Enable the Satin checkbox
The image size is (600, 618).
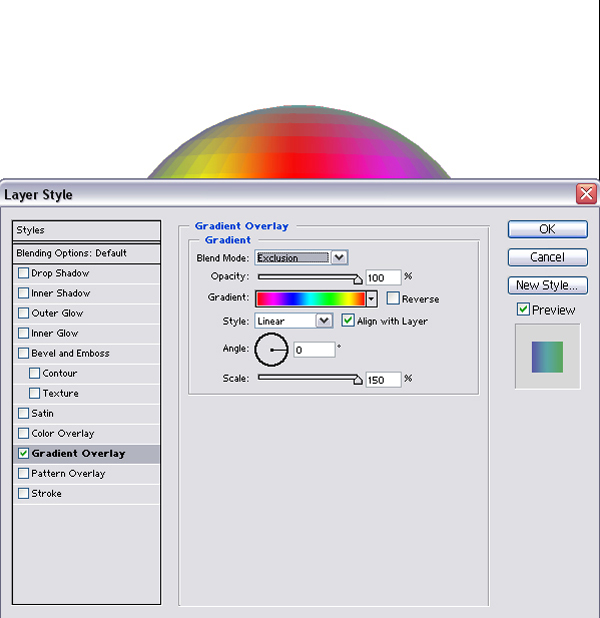click(24, 413)
